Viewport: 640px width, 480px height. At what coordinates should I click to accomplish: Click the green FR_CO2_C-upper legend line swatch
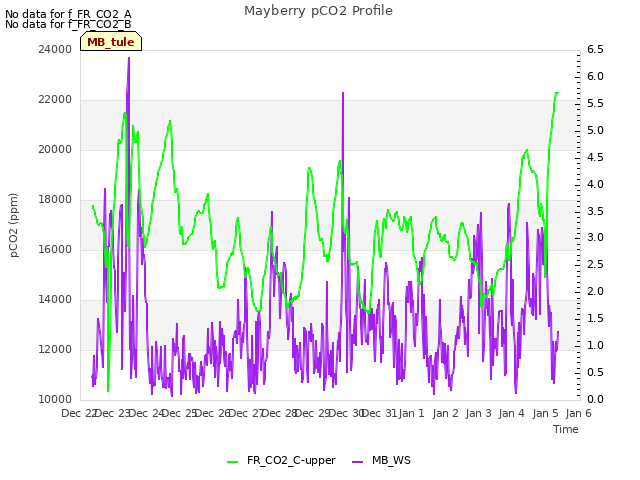point(232,462)
